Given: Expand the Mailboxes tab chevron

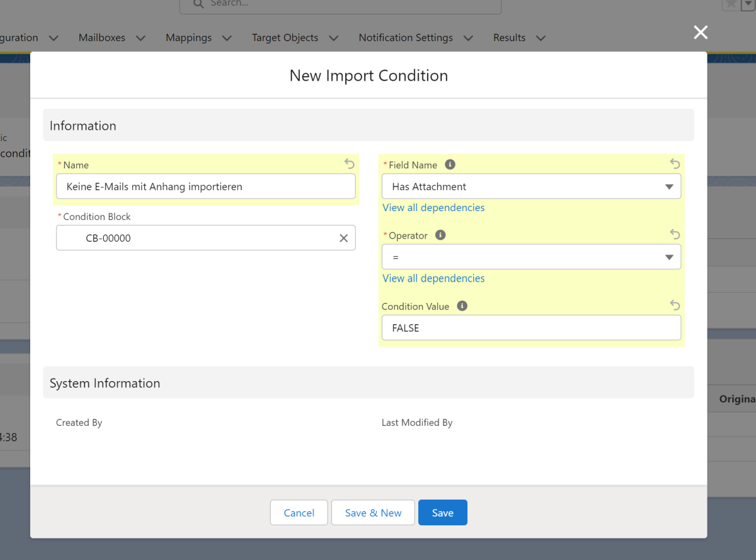Looking at the screenshot, I should click(x=140, y=38).
